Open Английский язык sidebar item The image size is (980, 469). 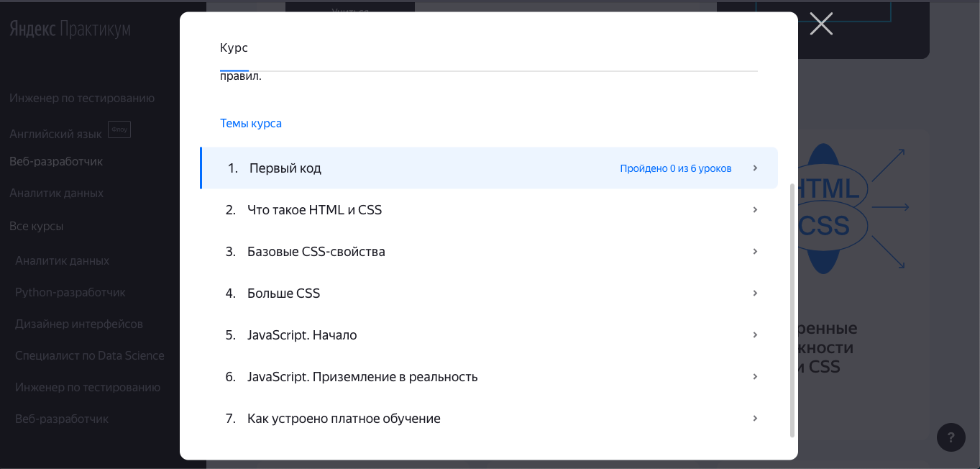tap(56, 134)
